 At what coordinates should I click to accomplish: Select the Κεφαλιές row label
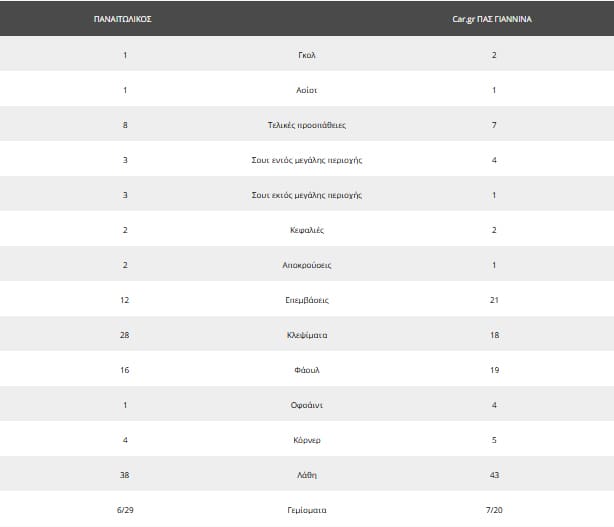[x=306, y=230]
